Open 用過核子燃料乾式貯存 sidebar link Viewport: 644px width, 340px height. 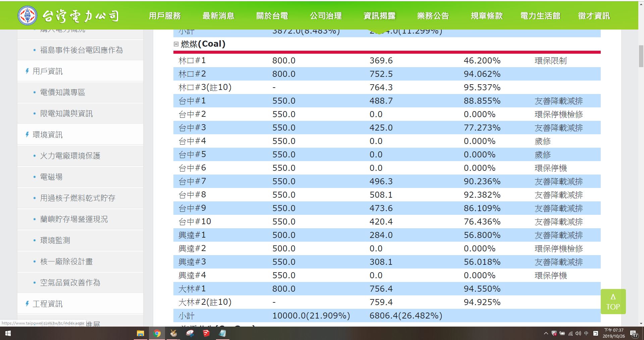pyautogui.click(x=78, y=198)
